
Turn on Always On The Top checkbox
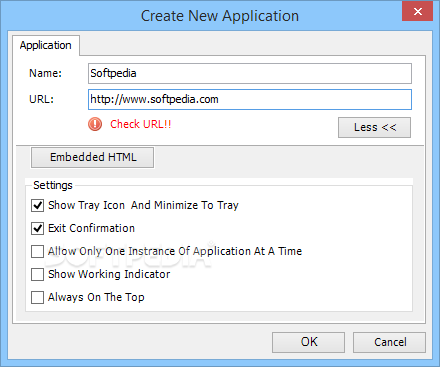pyautogui.click(x=37, y=297)
